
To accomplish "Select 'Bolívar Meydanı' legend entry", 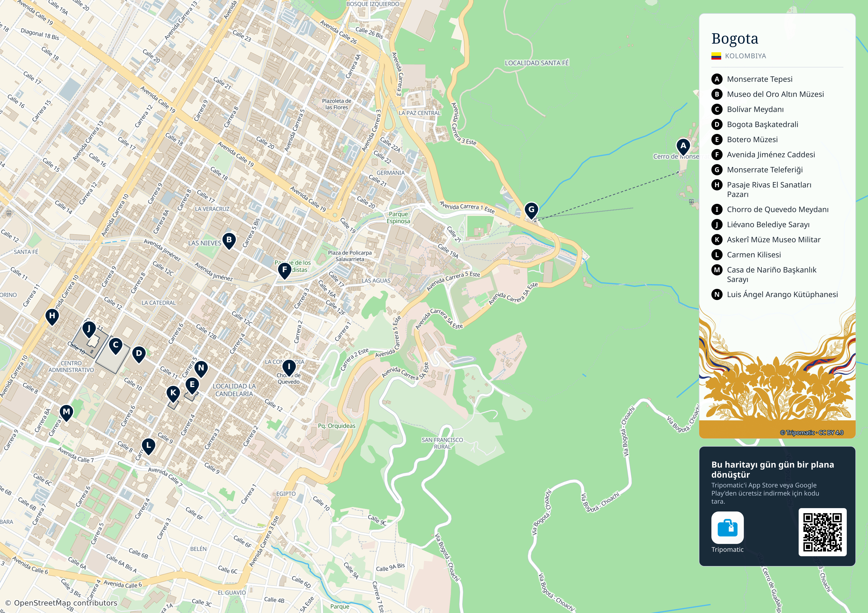I will (755, 109).
